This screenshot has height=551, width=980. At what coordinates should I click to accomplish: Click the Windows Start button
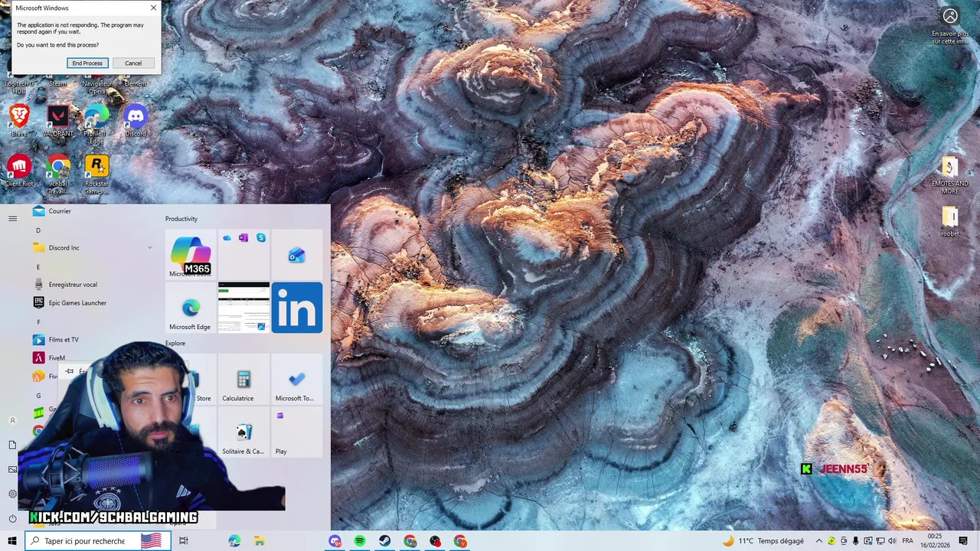(12, 541)
